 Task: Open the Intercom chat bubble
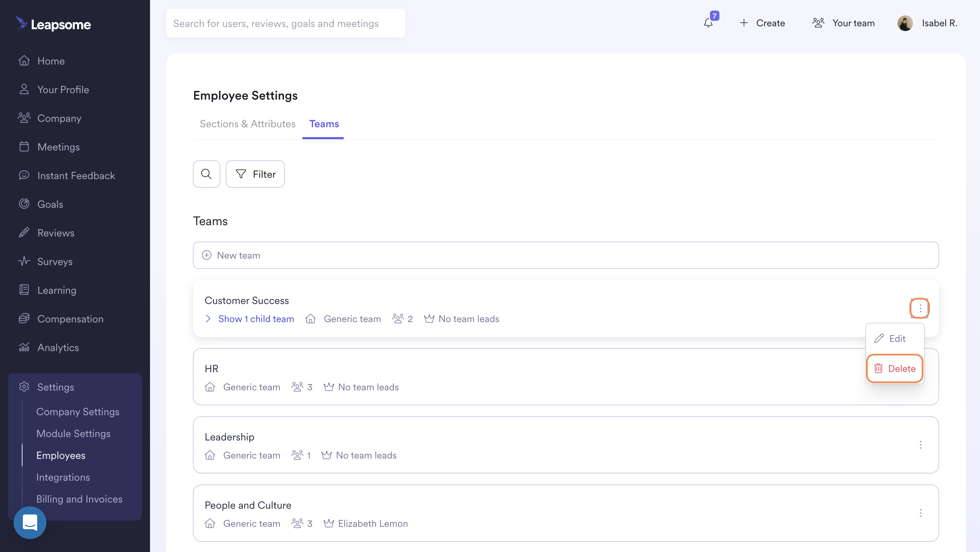[x=30, y=522]
